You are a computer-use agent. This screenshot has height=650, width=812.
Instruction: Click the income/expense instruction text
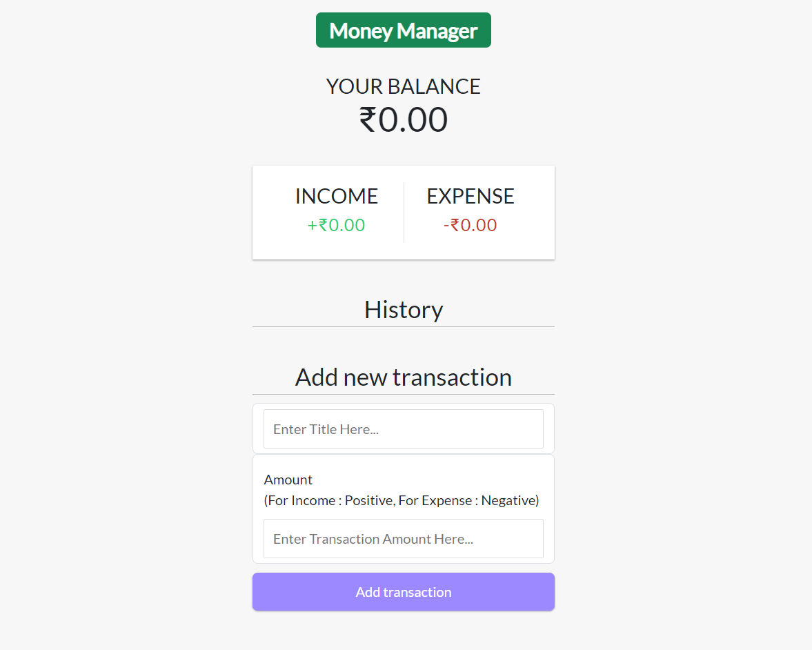(402, 500)
